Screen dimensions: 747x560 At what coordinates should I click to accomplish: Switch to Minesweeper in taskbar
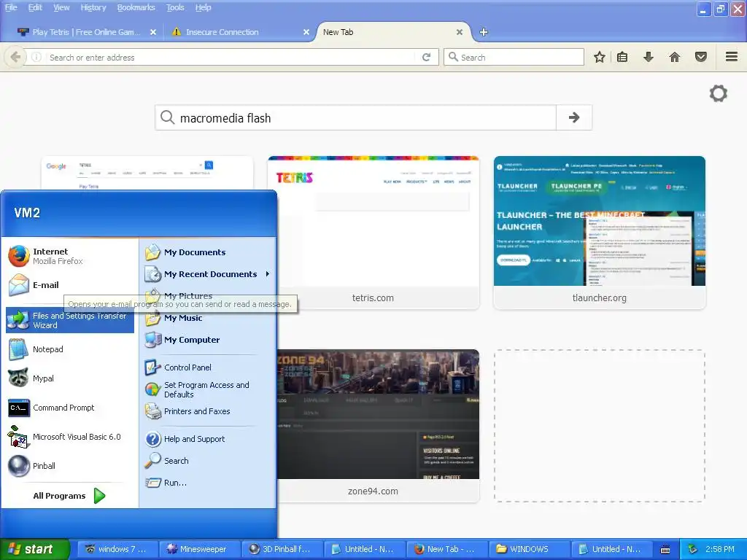[198, 549]
